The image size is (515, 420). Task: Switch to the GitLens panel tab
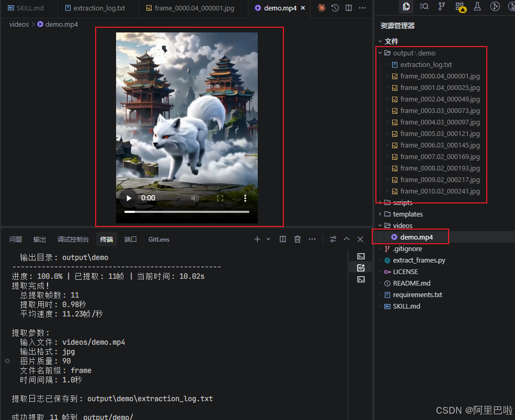click(159, 239)
